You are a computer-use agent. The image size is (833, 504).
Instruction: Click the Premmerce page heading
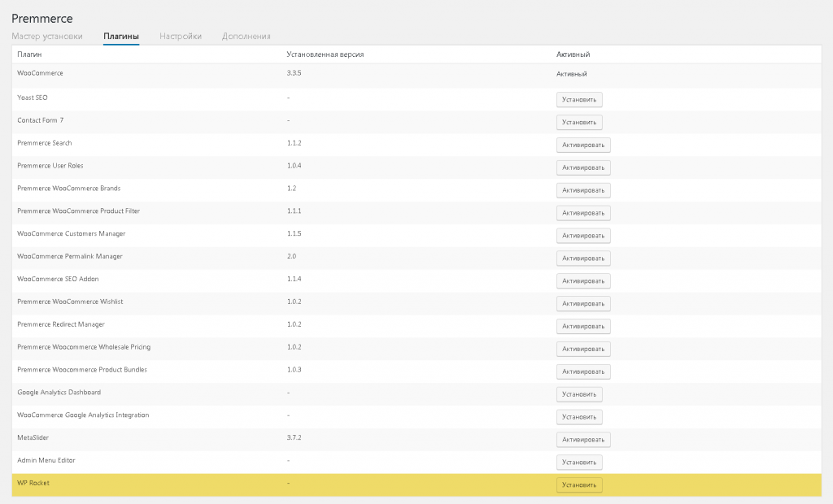(x=42, y=18)
